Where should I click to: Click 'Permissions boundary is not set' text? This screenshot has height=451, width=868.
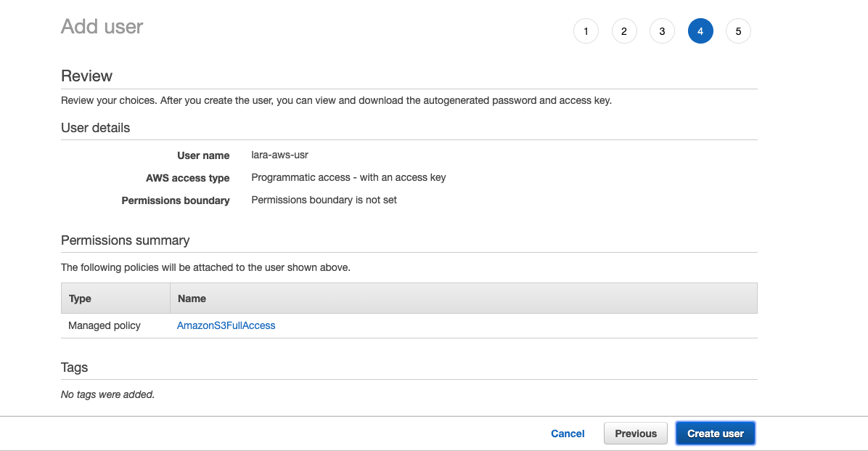[x=324, y=200]
